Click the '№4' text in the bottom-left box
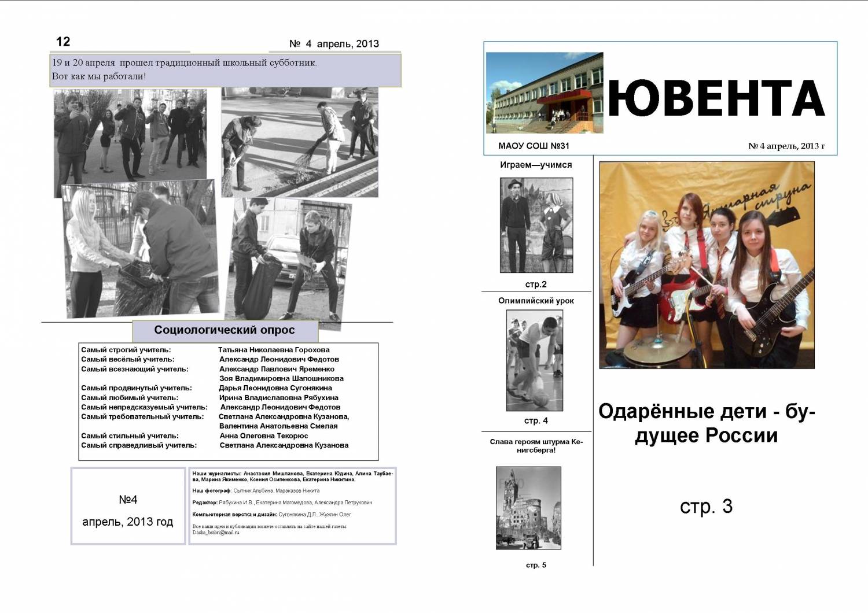The height and width of the screenshot is (613, 868). 128,500
